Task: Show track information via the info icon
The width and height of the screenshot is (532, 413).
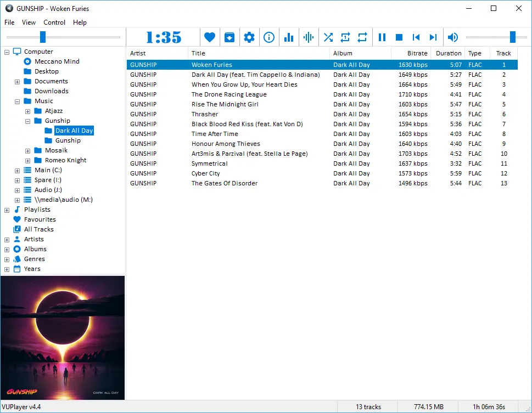Action: 268,37
